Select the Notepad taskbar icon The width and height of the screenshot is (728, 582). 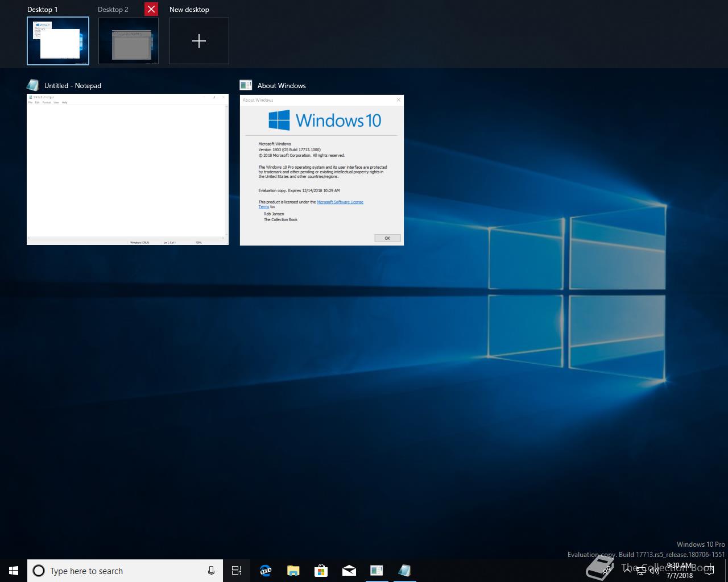click(404, 571)
